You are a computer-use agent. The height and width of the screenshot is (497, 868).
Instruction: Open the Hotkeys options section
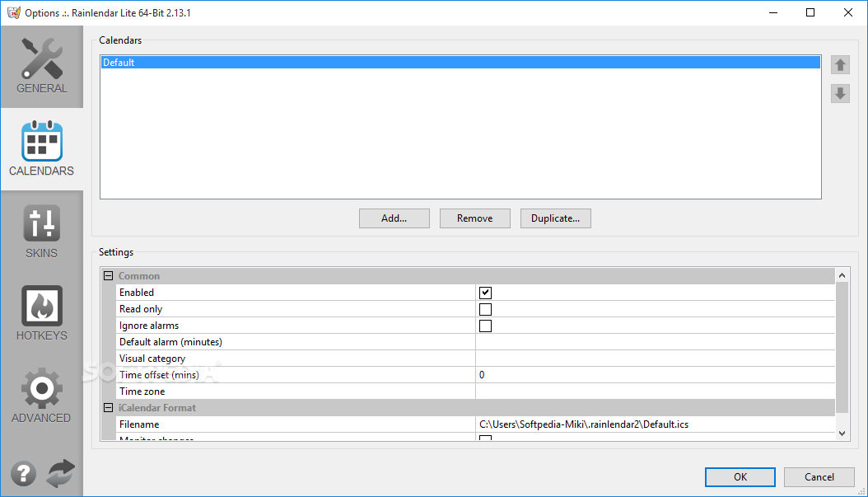[41, 314]
